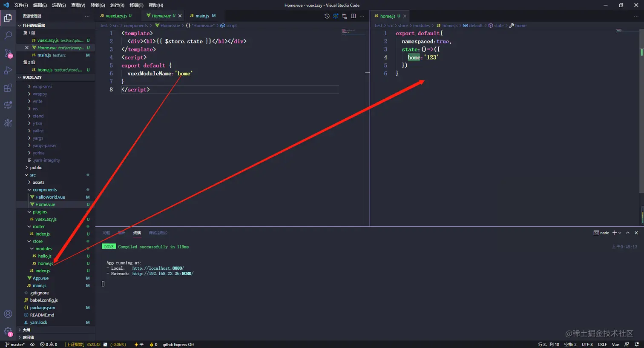The height and width of the screenshot is (348, 644).
Task: Click master branch in status bar
Action: tap(15, 345)
